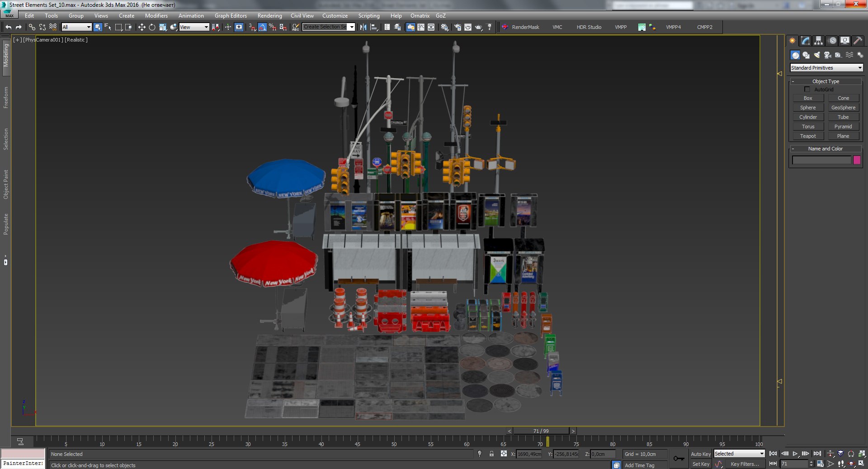Open the View reference coordinate dropdown
This screenshot has width=868, height=469.
pyautogui.click(x=194, y=27)
